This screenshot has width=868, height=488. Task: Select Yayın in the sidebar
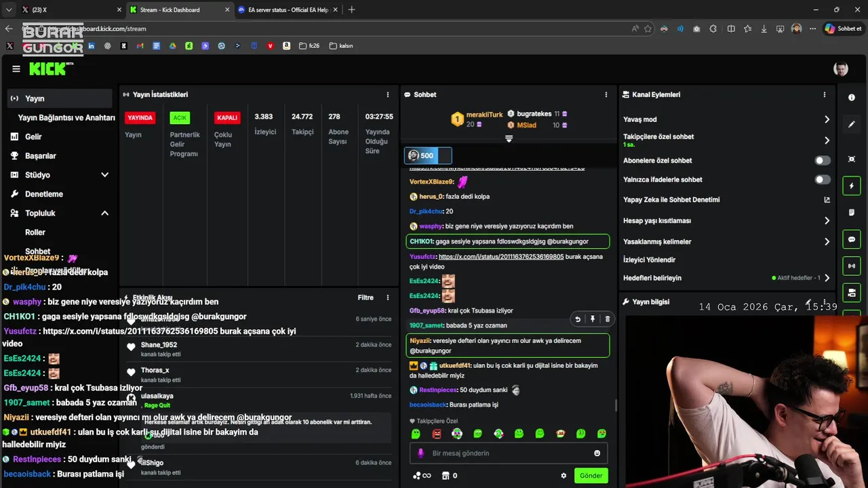(60, 98)
